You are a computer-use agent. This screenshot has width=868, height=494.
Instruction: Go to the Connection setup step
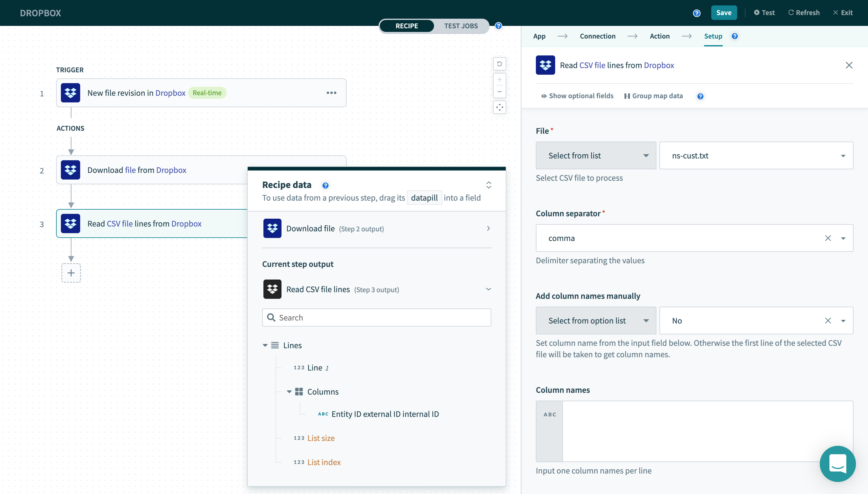(597, 36)
